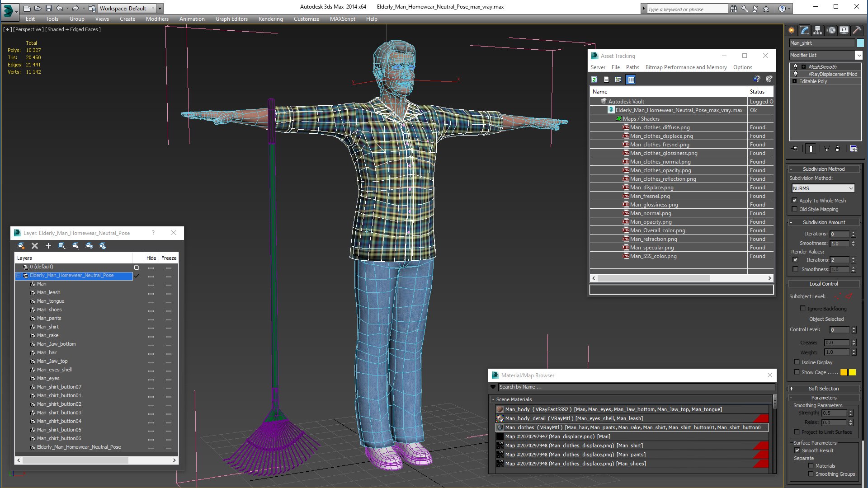The width and height of the screenshot is (868, 488).
Task: Enable Separate by Materials checkbox
Action: click(x=811, y=466)
